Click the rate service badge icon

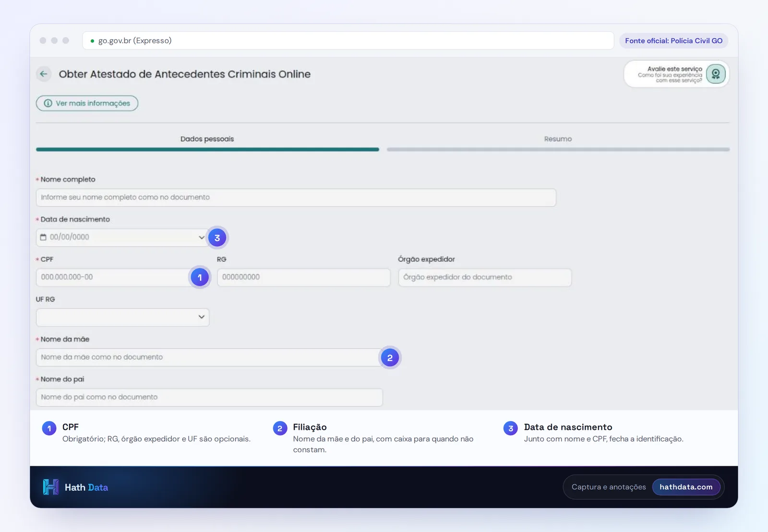pos(715,74)
